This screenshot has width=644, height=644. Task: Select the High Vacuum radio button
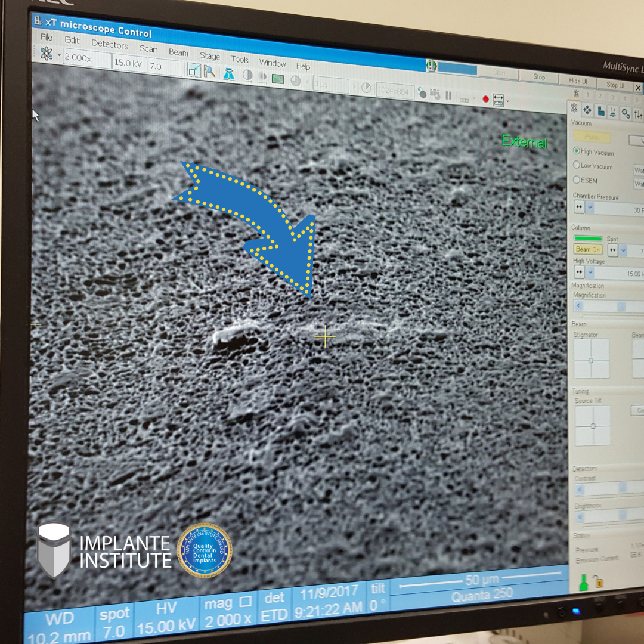pyautogui.click(x=576, y=151)
